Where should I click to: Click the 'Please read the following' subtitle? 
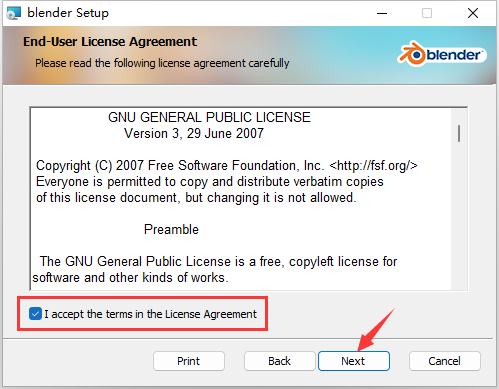(x=162, y=63)
